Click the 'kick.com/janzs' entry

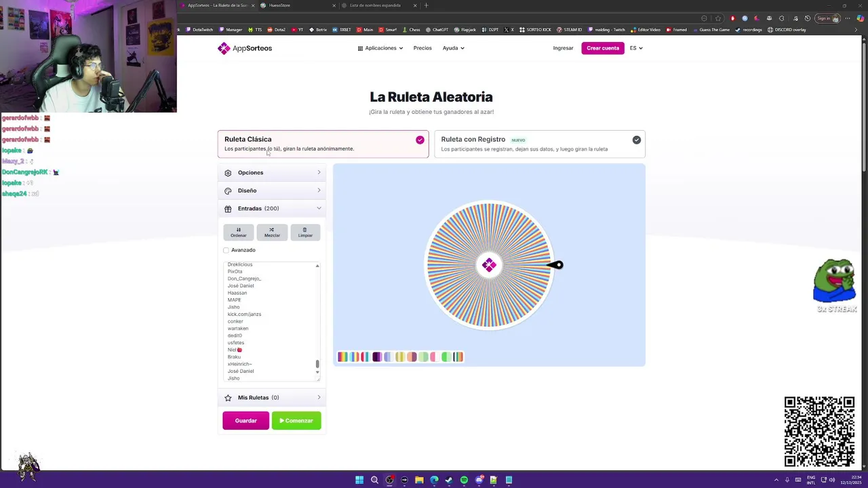click(x=244, y=314)
